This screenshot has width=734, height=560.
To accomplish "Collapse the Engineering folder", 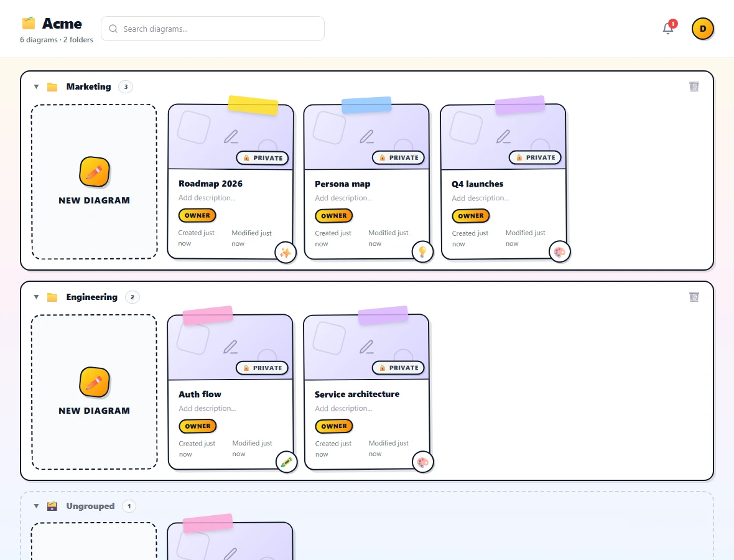I will pos(36,297).
